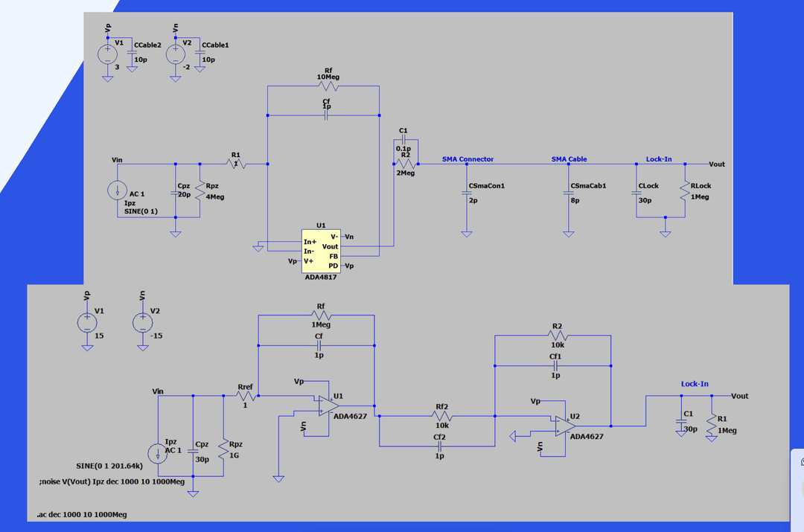804x532 pixels.
Task: Select the 10Meg feedback resistor Rf
Action: tap(323, 87)
